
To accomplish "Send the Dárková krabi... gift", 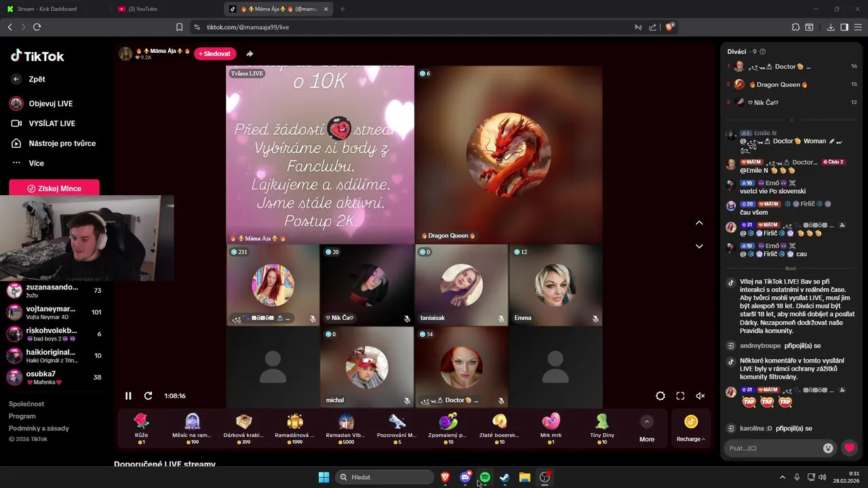I will coord(243,428).
